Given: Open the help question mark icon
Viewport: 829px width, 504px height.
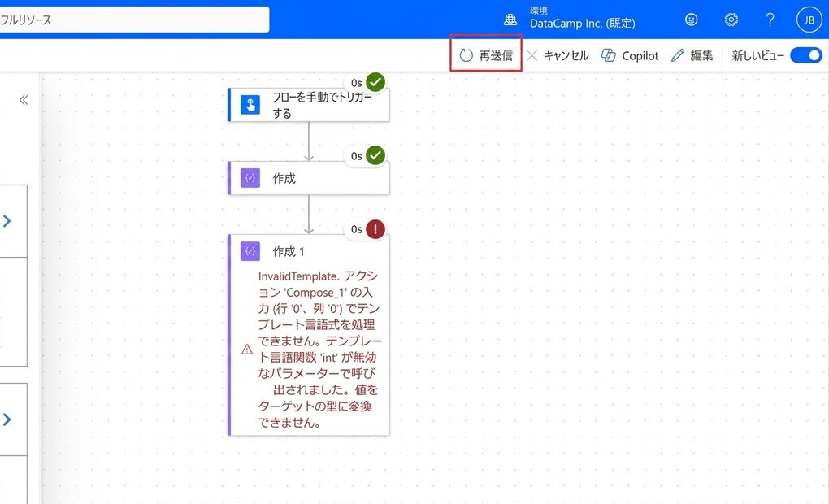Looking at the screenshot, I should pyautogui.click(x=770, y=20).
